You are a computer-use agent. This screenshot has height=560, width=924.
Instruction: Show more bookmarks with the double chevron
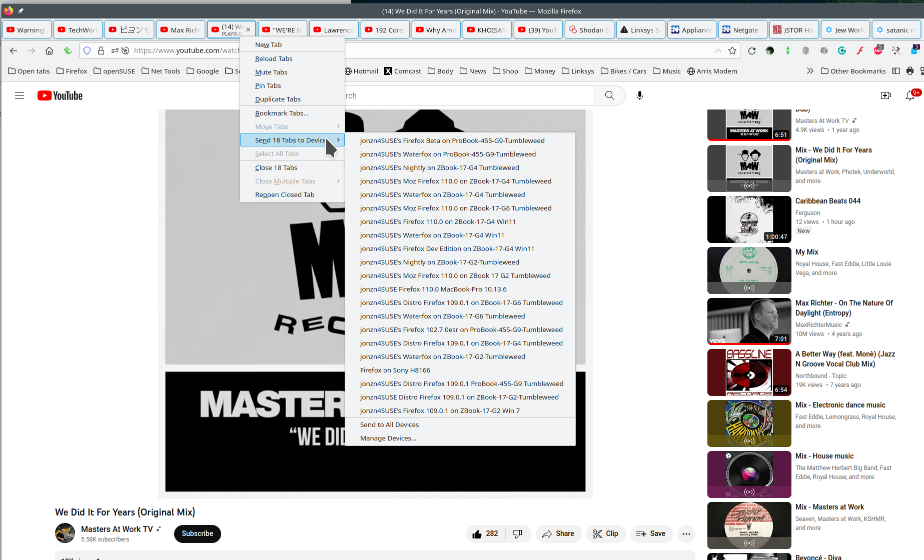pos(810,71)
